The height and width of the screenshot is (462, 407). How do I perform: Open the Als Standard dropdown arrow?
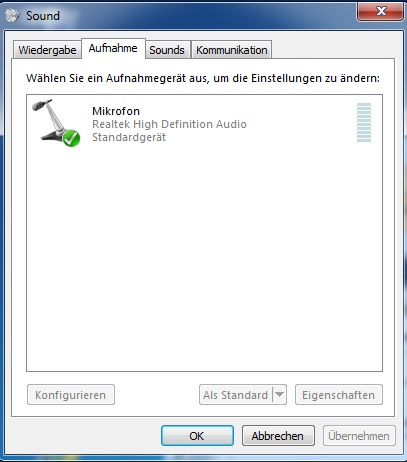(280, 395)
